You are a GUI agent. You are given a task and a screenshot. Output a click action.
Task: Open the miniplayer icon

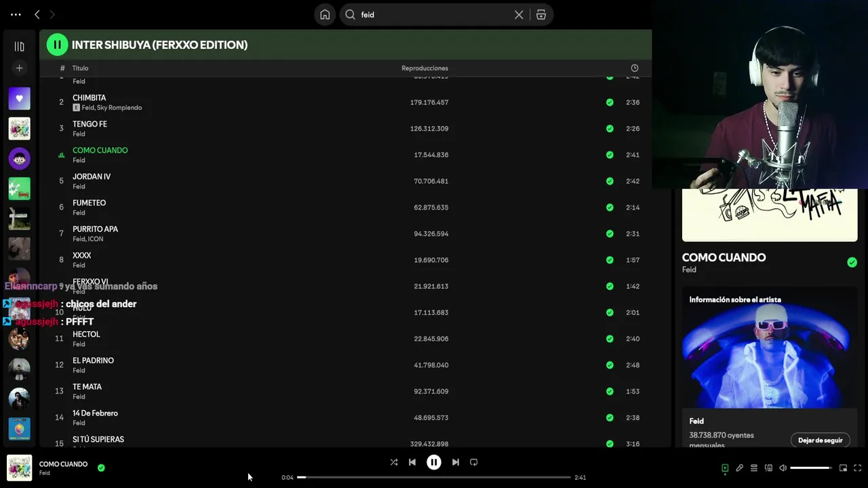coord(843,468)
